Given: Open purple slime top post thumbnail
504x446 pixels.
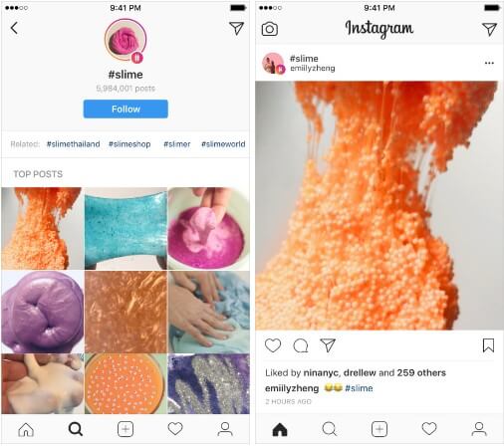Looking at the screenshot, I should coord(43,312).
